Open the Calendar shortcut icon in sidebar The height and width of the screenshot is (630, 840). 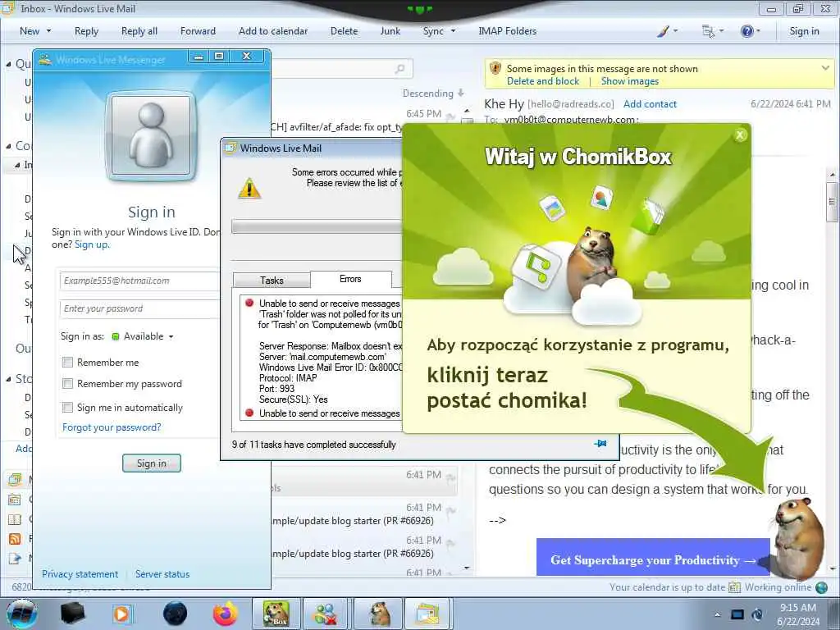coord(15,500)
